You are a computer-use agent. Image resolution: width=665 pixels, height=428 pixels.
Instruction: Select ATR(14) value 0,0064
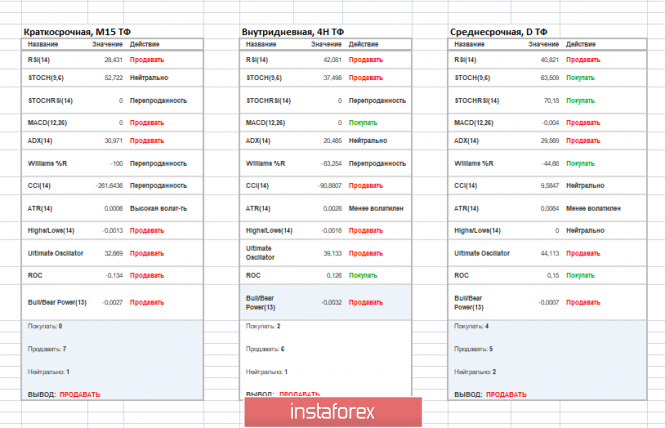[550, 208]
